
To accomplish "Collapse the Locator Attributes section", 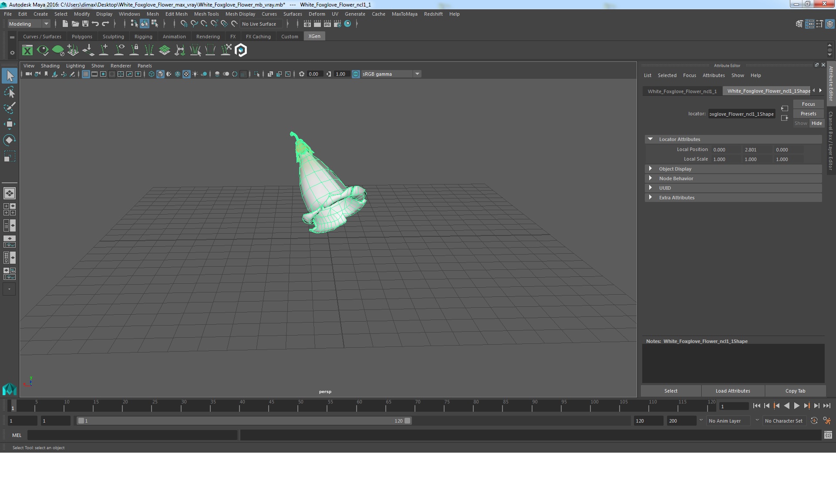I will click(733, 139).
